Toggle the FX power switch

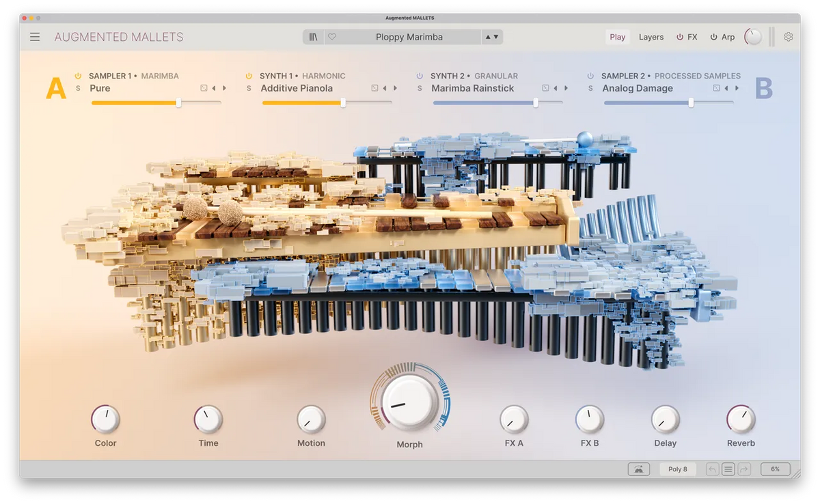click(679, 37)
